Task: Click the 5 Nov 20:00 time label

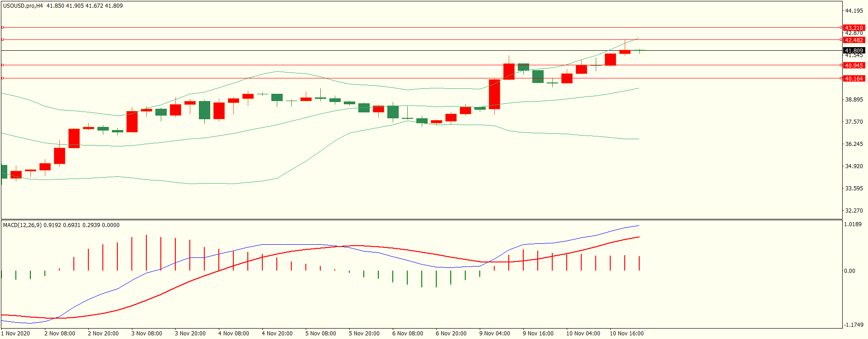Action: [x=364, y=333]
